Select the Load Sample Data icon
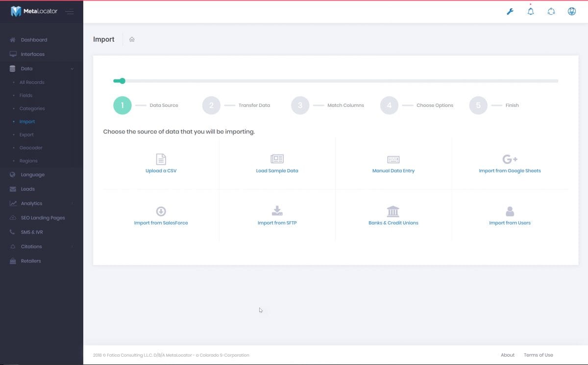 point(277,159)
